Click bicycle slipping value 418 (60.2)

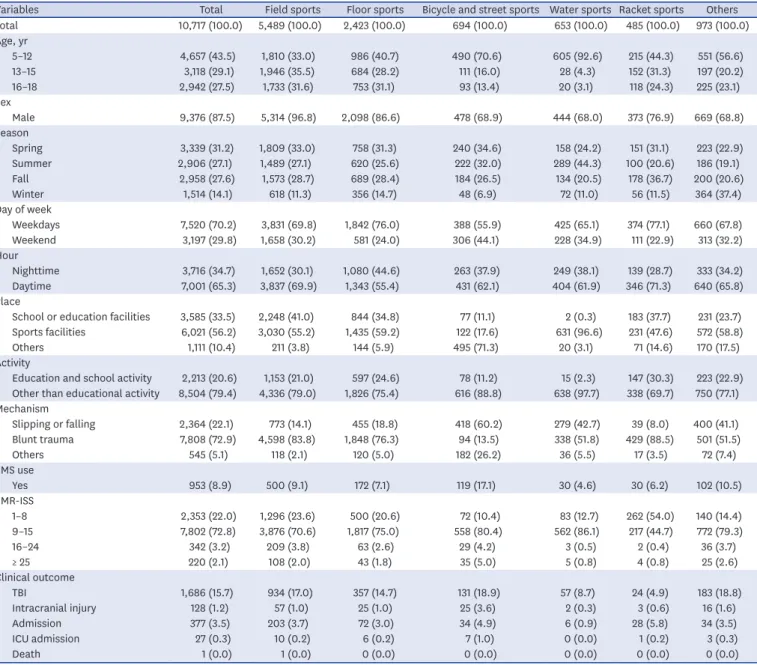(478, 424)
